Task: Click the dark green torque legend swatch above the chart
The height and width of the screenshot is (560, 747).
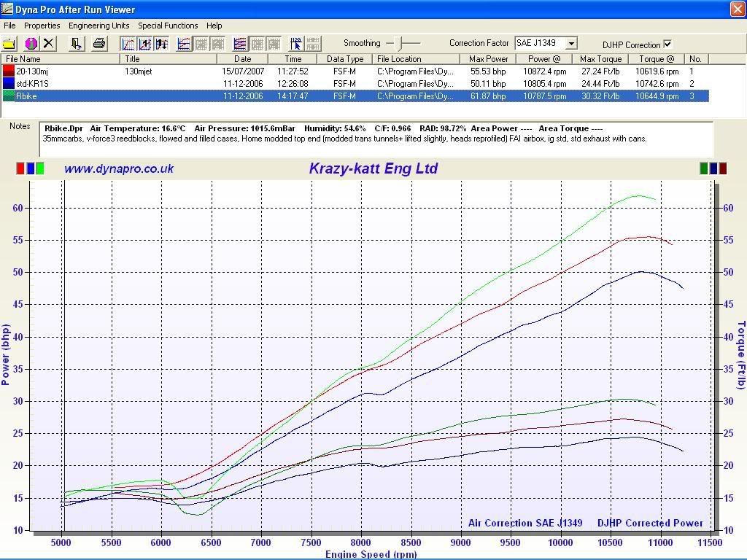Action: pyautogui.click(x=704, y=168)
